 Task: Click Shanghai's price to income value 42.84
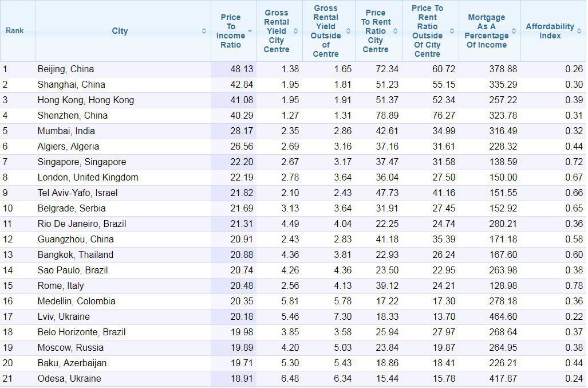(242, 85)
